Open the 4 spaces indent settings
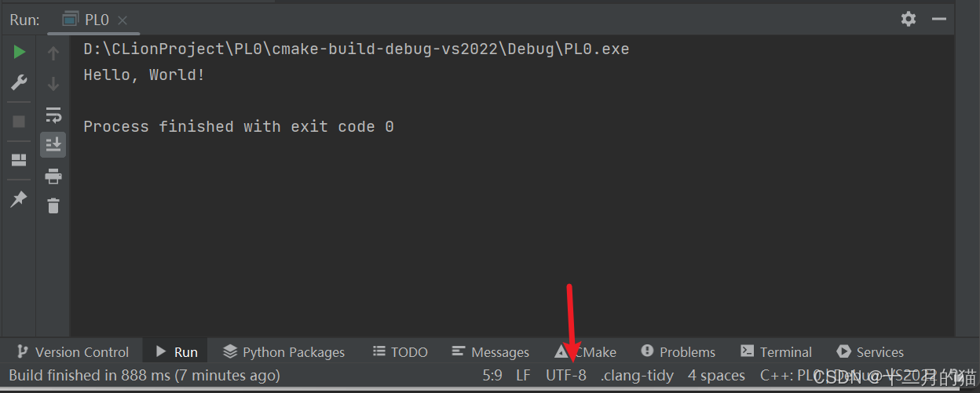The width and height of the screenshot is (980, 393). click(x=716, y=375)
